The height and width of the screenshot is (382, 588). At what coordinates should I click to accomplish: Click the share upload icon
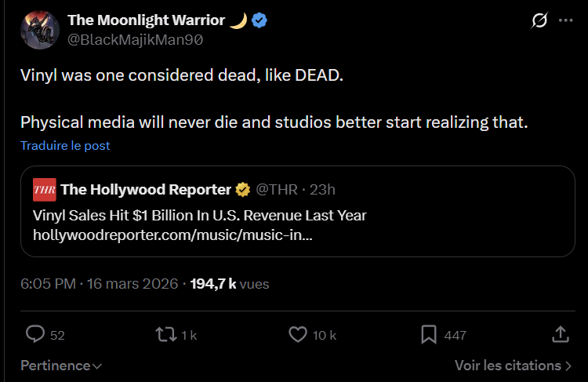[561, 335]
